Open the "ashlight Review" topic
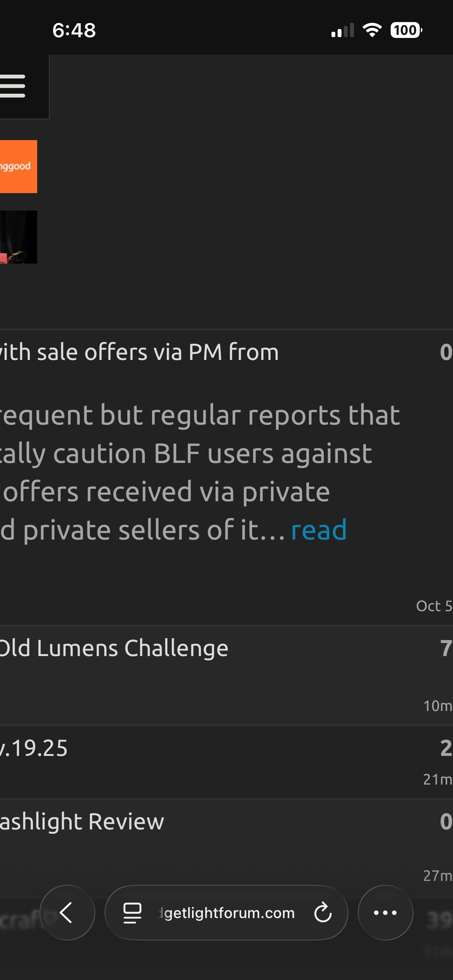 click(82, 822)
